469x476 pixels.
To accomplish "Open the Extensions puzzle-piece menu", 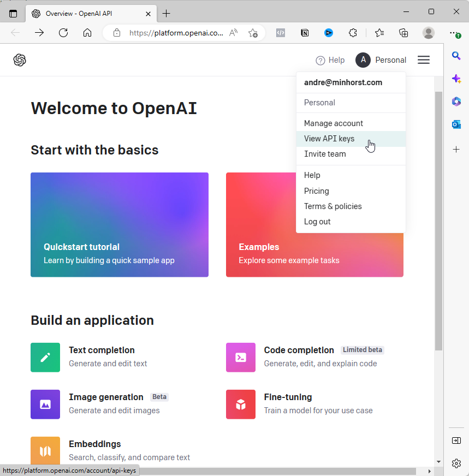I will (x=353, y=33).
